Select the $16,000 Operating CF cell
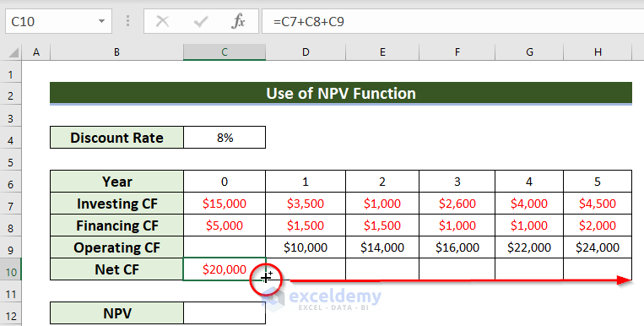Viewport: 644px width, 326px height. coord(457,247)
